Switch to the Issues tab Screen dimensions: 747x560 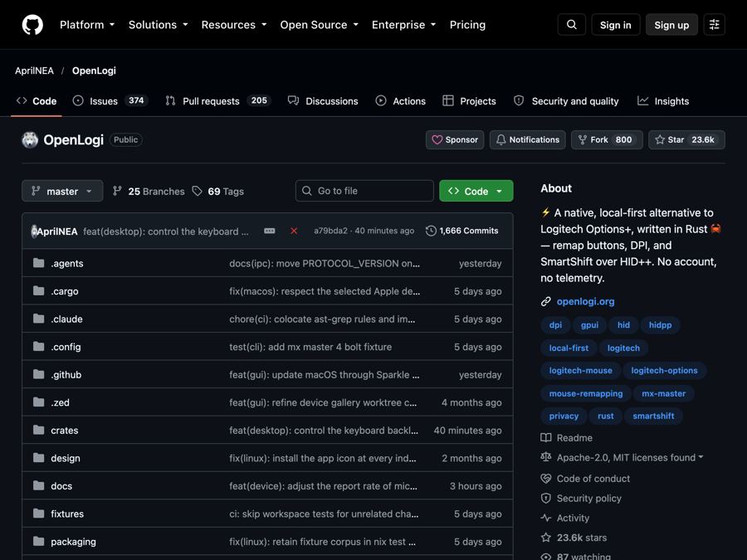110,101
